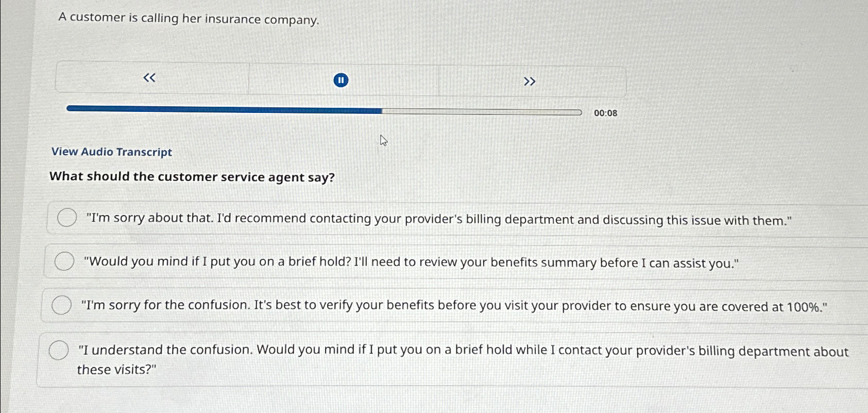Select the skip-back double chevron
Image resolution: width=868 pixels, height=413 pixels.
tap(149, 77)
